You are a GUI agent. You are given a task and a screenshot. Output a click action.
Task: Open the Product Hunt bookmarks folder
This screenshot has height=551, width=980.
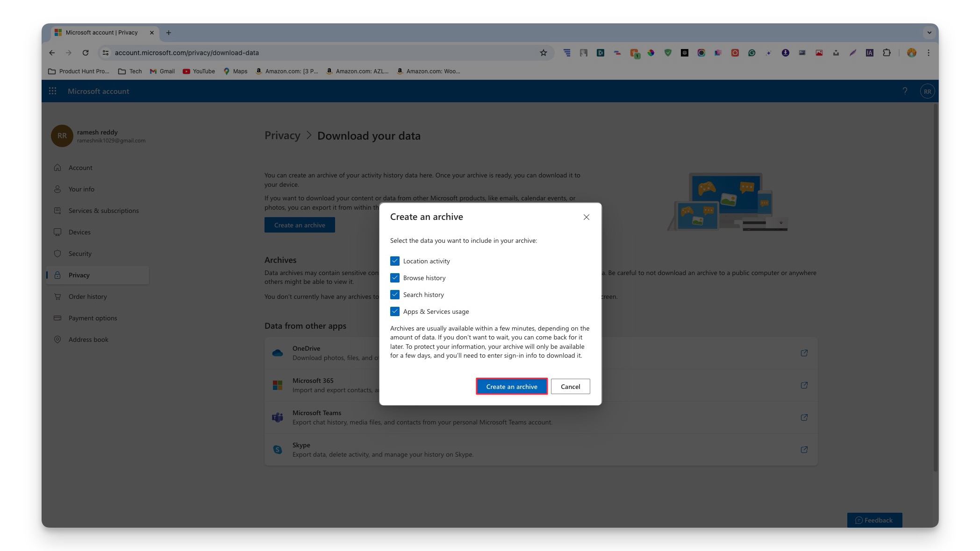click(x=79, y=71)
